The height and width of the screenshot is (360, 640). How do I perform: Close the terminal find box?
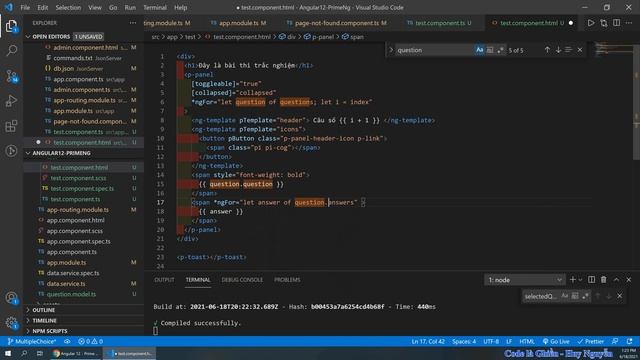pos(620,296)
